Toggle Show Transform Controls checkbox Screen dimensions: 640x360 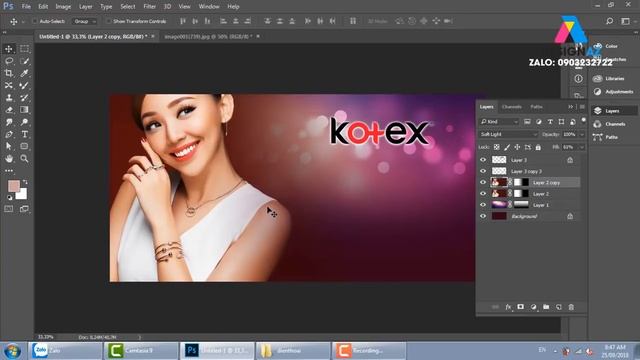coord(108,21)
